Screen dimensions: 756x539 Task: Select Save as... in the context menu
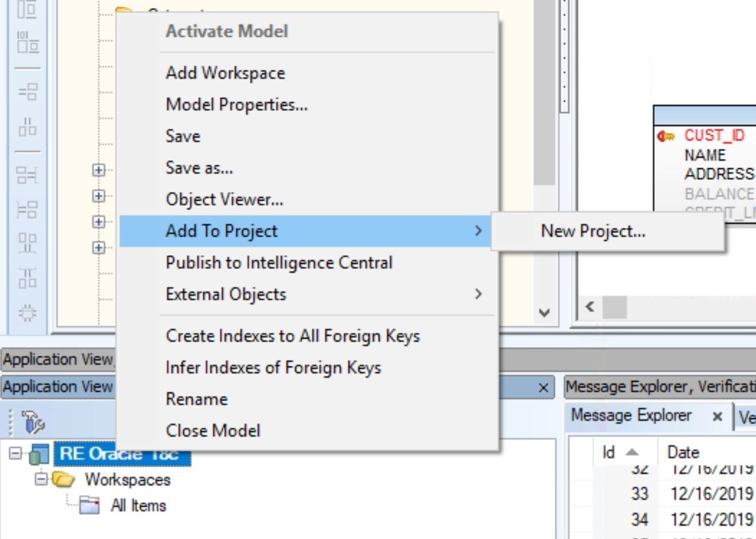pos(199,168)
